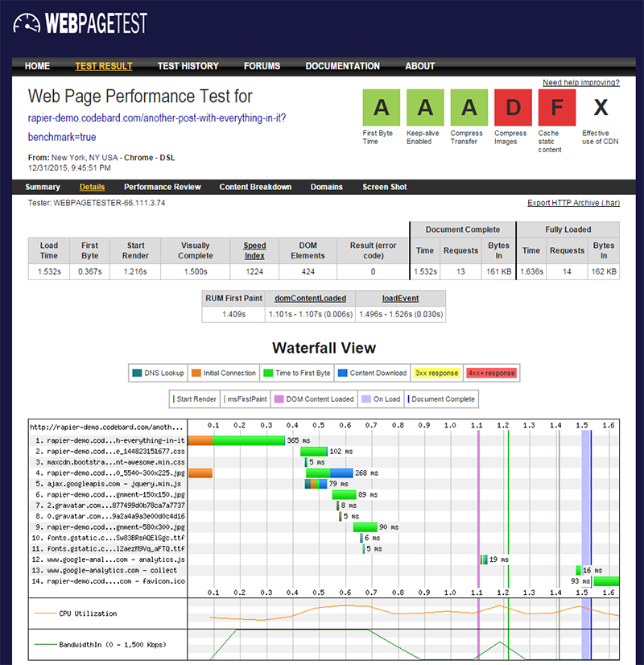644x665 pixels.
Task: Navigate to Forums
Action: tap(262, 66)
